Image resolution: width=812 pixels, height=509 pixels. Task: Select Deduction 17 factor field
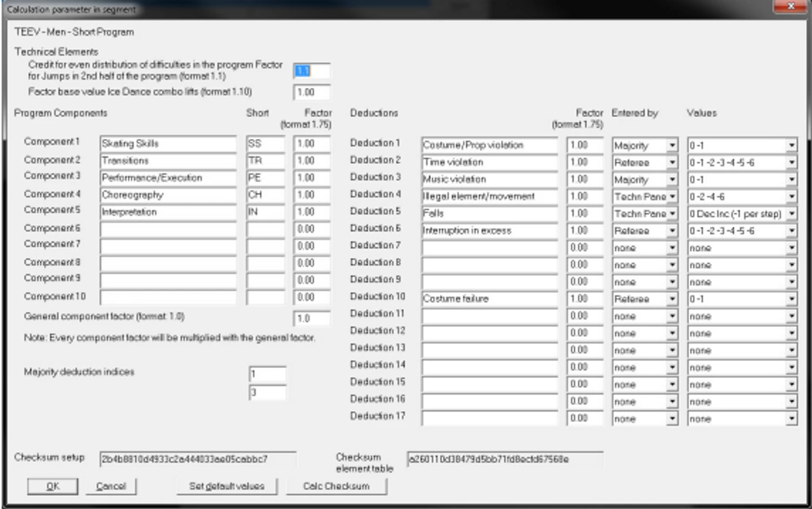point(585,418)
